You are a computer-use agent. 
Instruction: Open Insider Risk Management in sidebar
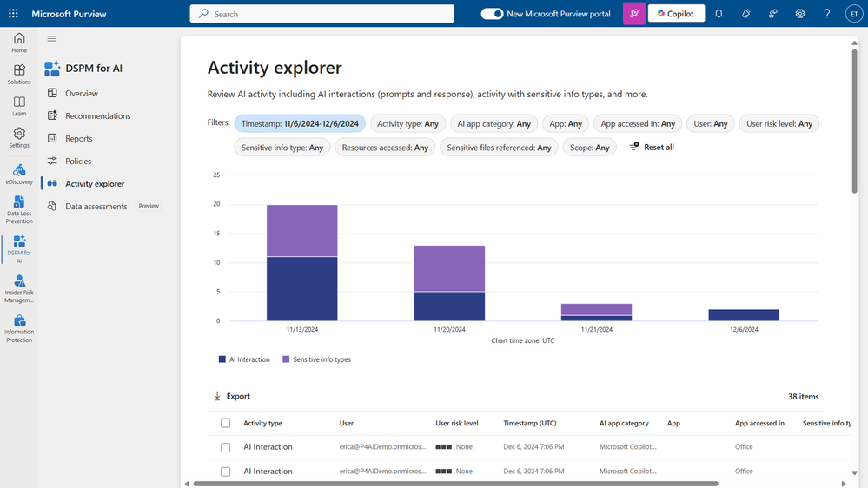tap(19, 288)
